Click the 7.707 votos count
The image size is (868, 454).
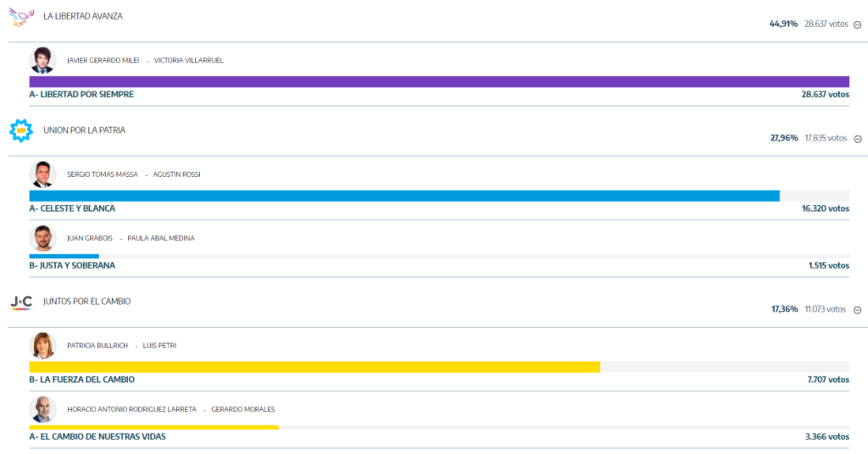[x=828, y=379]
